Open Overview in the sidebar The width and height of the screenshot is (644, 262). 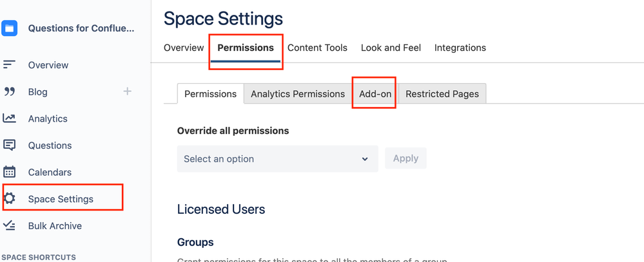click(x=48, y=65)
